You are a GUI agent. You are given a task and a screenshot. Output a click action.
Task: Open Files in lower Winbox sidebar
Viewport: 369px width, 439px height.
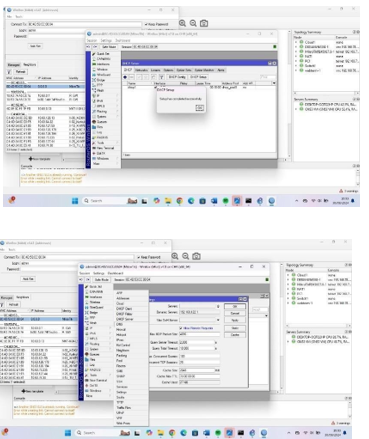pyautogui.click(x=93, y=359)
